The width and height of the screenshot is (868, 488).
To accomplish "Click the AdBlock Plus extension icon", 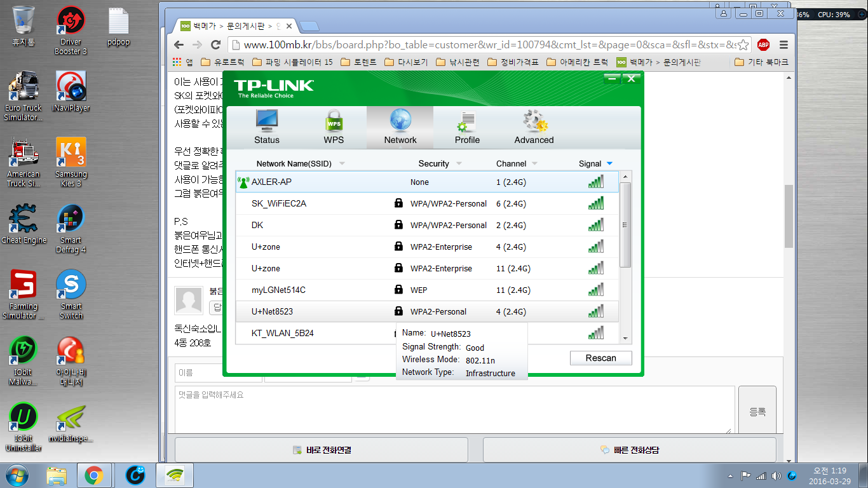I will click(x=763, y=44).
